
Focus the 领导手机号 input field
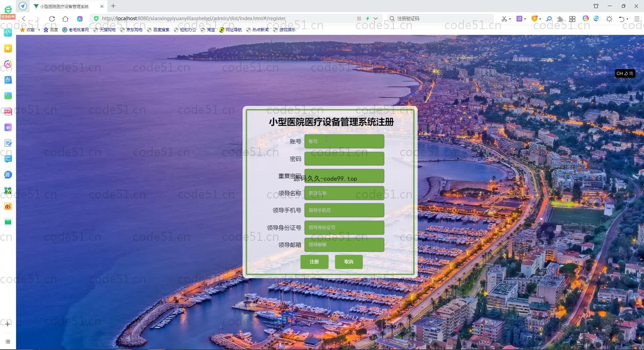[344, 210]
